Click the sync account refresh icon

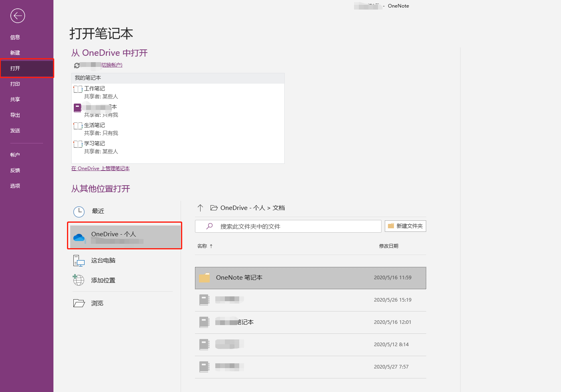77,65
